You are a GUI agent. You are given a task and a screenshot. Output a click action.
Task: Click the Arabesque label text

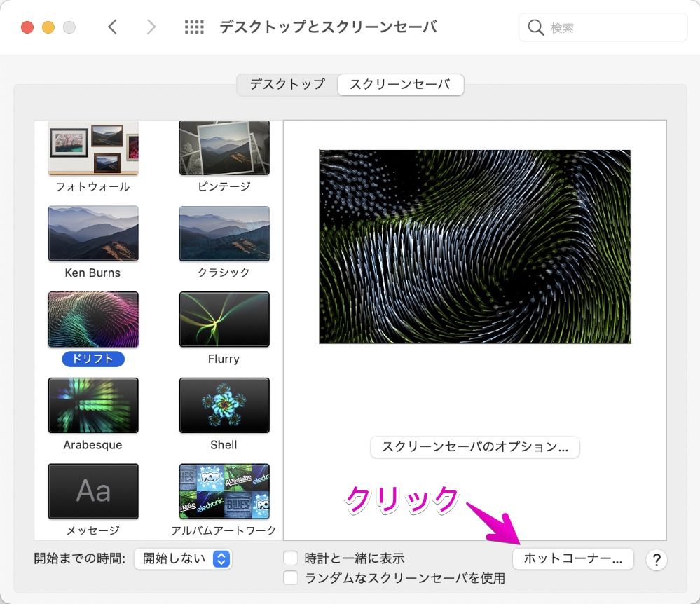(x=93, y=445)
